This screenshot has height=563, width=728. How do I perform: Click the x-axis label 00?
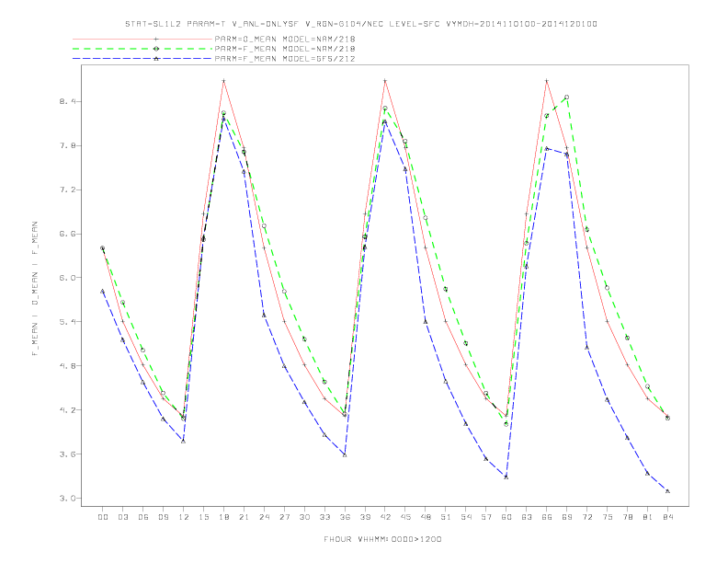click(103, 517)
